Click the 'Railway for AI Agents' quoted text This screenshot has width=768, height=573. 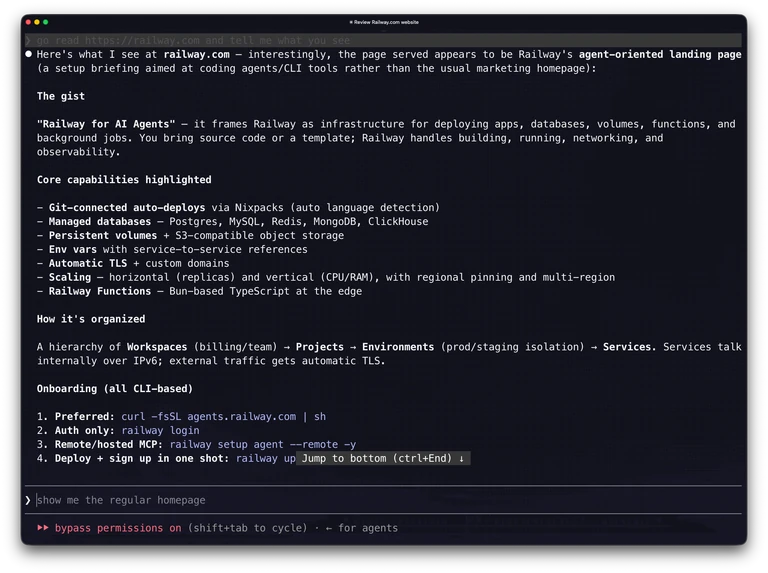coord(106,124)
